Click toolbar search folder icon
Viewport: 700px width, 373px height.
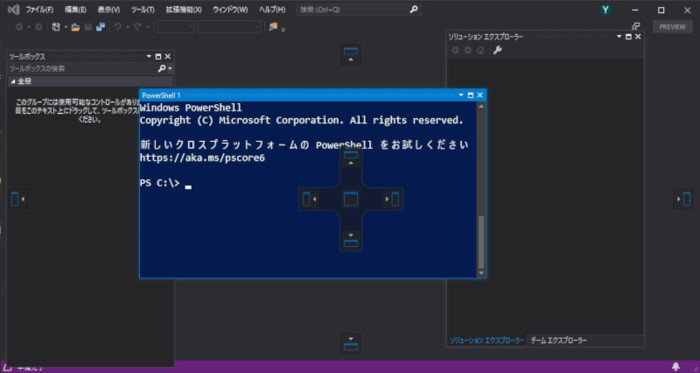pos(273,27)
